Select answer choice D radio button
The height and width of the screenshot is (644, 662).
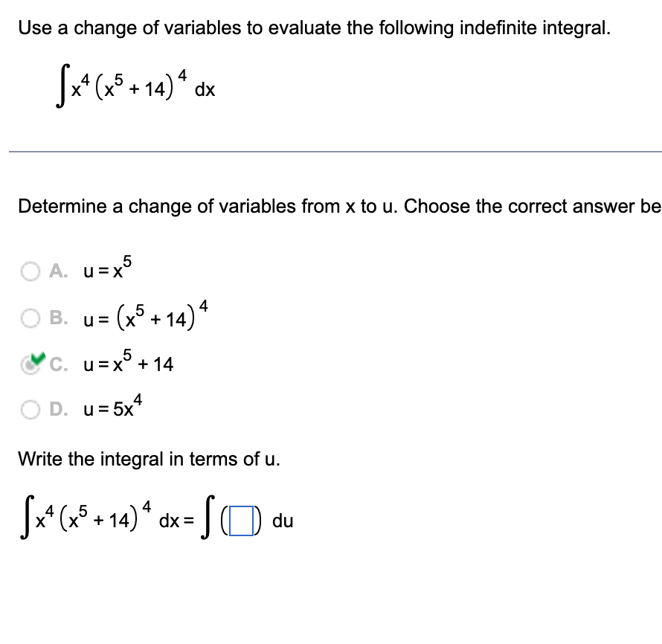click(30, 408)
